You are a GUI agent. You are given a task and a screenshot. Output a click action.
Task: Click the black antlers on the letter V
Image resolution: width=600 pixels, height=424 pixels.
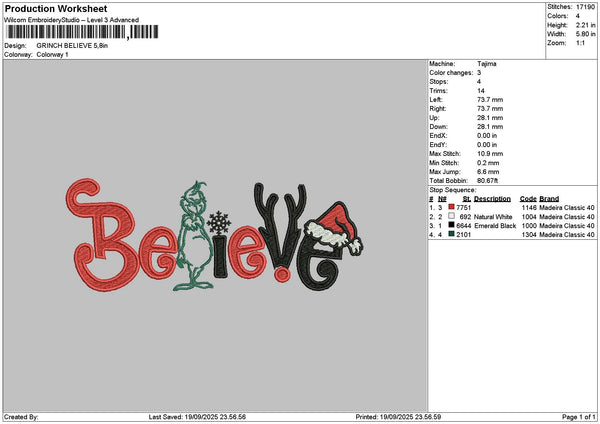pyautogui.click(x=280, y=207)
